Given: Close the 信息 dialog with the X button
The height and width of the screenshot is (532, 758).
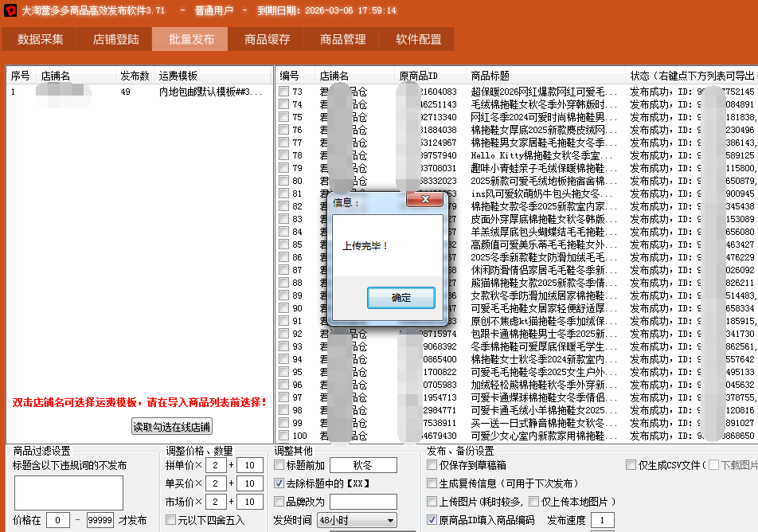Looking at the screenshot, I should (425, 199).
